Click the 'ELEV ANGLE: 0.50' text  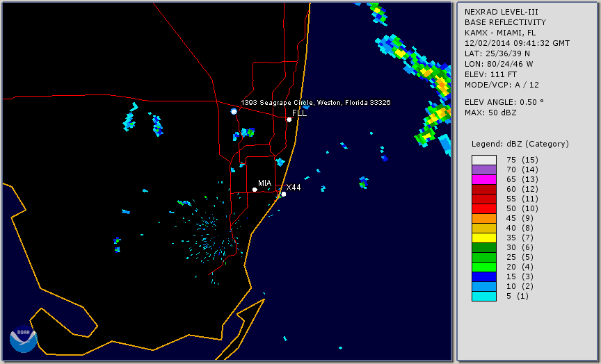(x=504, y=102)
